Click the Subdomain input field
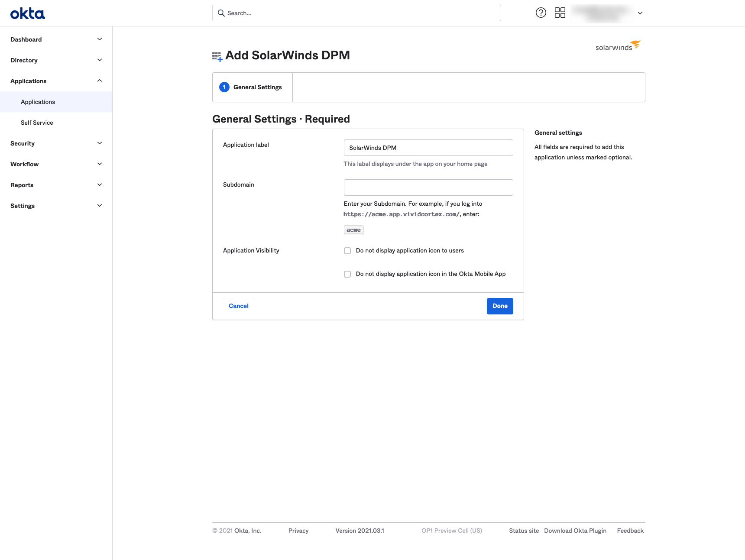The height and width of the screenshot is (560, 745). click(428, 188)
